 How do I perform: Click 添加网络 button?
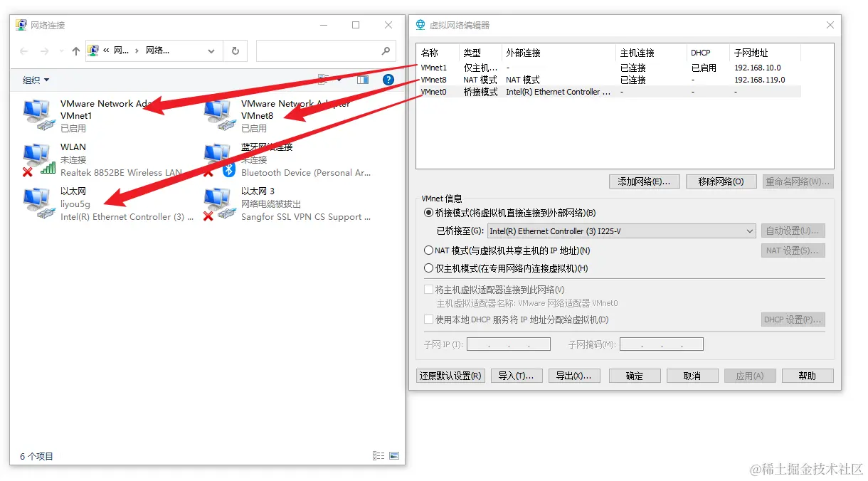pos(645,181)
